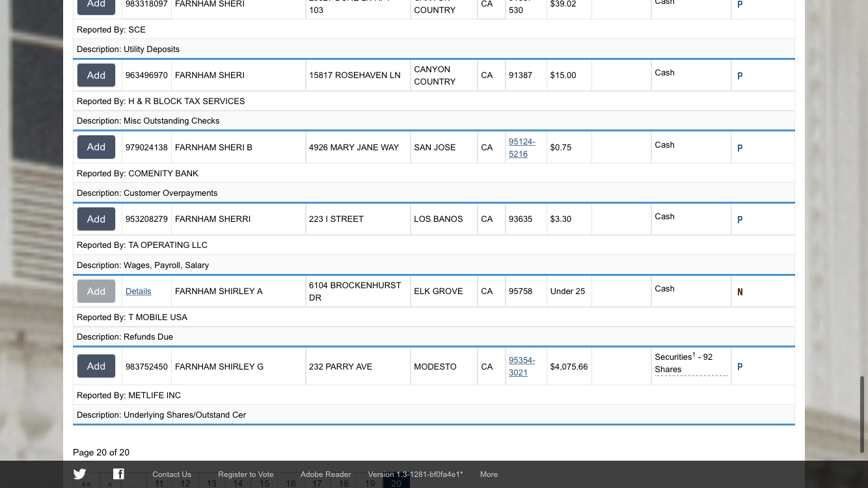Click the Page 20 of 20 indicator
Viewport: 868px width, 488px height.
(101, 453)
